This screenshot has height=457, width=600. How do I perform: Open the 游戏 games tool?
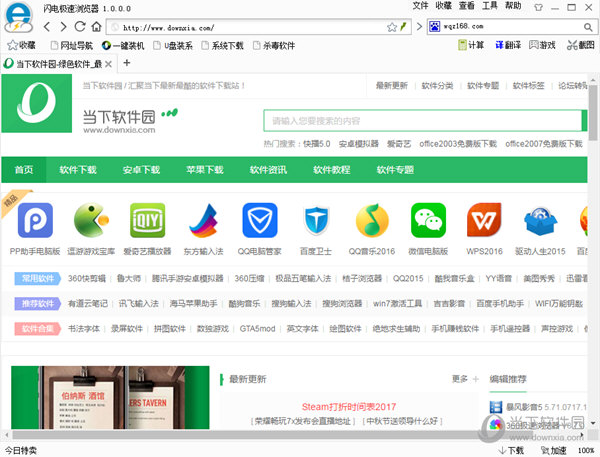click(x=542, y=45)
